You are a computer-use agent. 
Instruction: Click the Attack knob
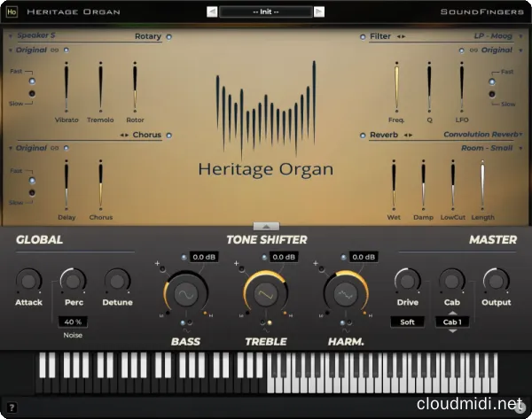pos(28,281)
